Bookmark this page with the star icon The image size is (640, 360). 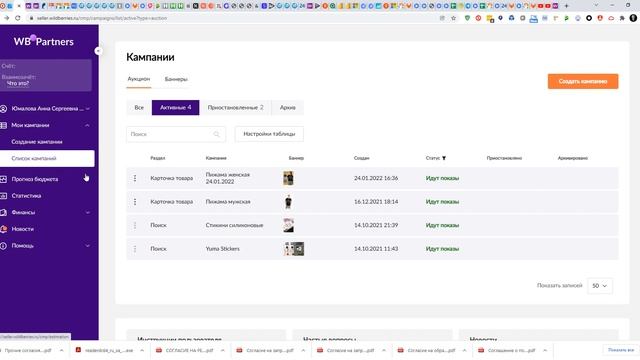pos(453,18)
